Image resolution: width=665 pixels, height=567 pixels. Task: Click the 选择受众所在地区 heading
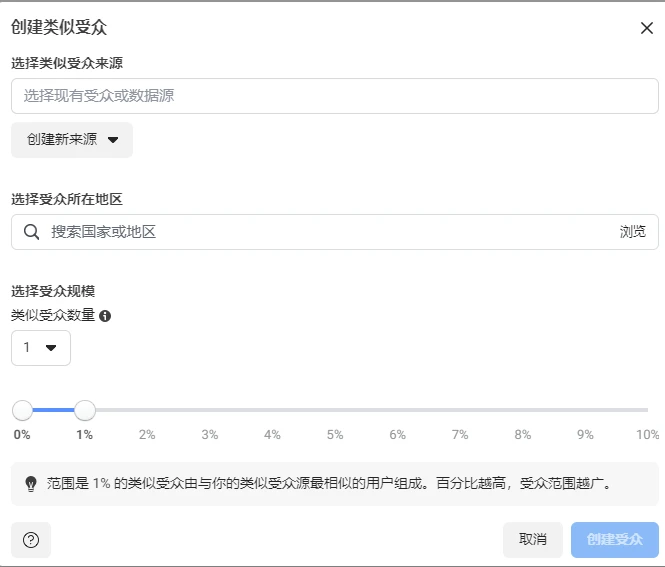click(67, 199)
